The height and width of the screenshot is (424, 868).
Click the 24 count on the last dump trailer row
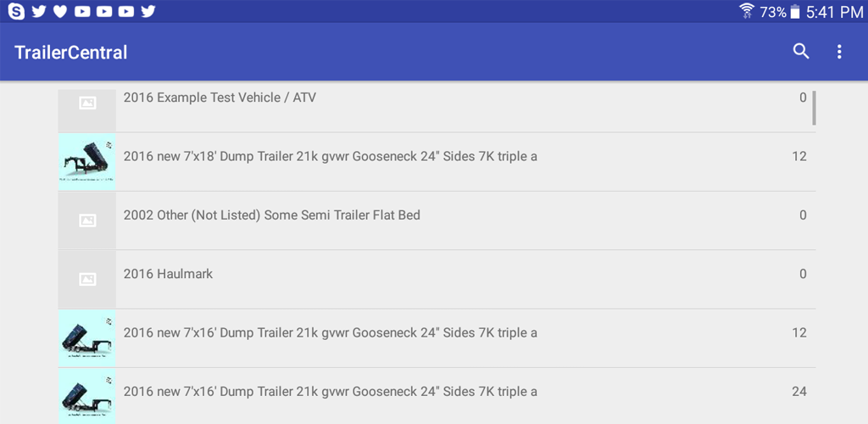798,391
